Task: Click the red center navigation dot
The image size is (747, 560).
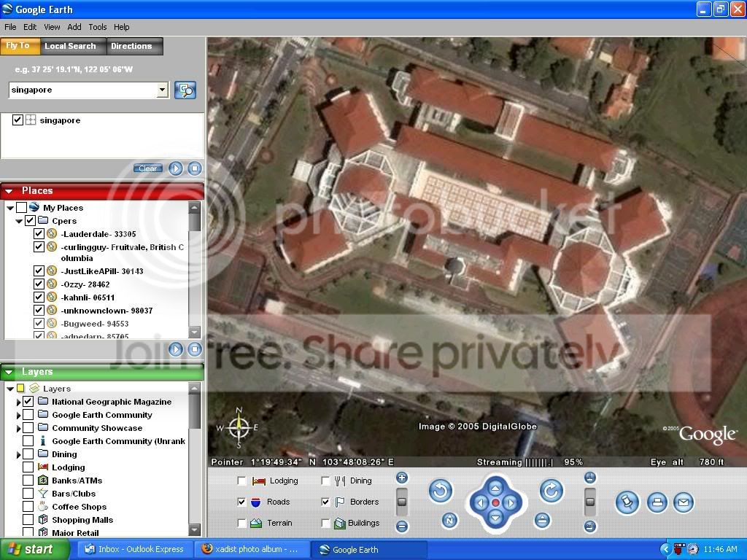Action: pos(495,503)
